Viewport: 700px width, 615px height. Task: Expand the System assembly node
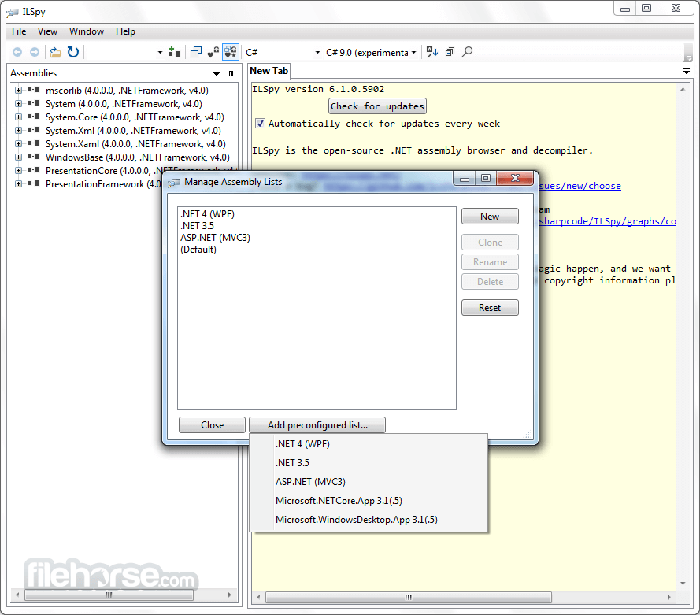[18, 103]
